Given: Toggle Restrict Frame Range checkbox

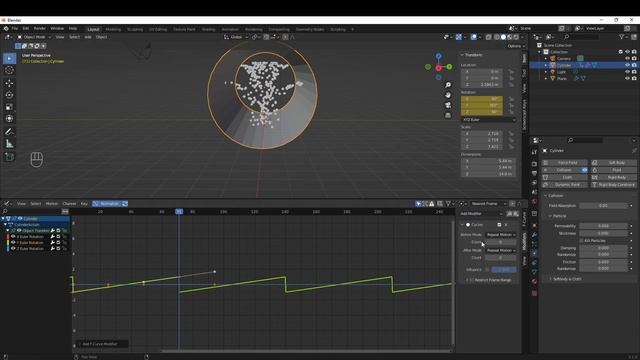Looking at the screenshot, I should [472, 280].
